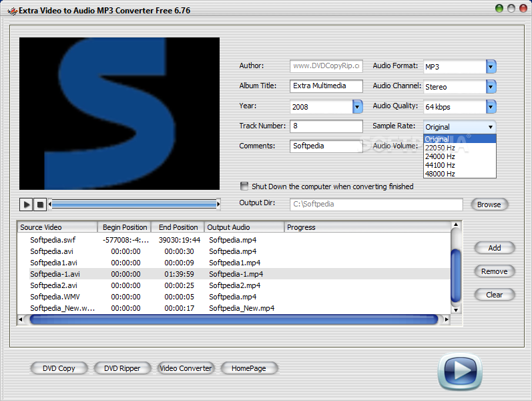This screenshot has height=401, width=532.
Task: Click the file list scroll down arrow
Action: click(x=456, y=309)
